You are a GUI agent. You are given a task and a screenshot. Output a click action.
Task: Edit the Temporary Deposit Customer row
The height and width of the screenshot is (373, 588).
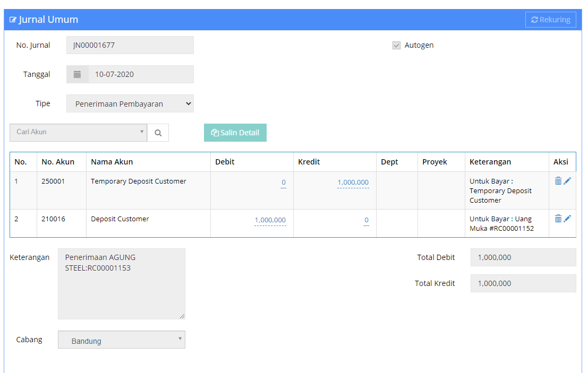tap(567, 181)
